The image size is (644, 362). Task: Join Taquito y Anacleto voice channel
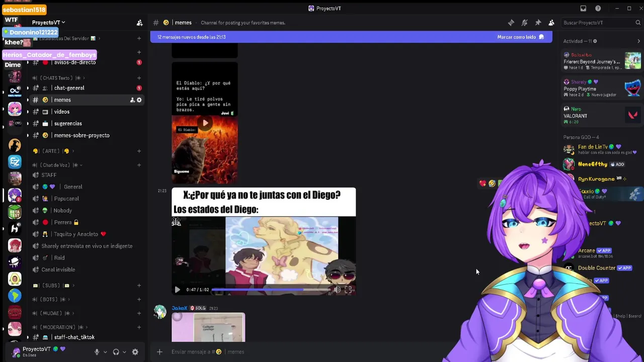click(87, 234)
